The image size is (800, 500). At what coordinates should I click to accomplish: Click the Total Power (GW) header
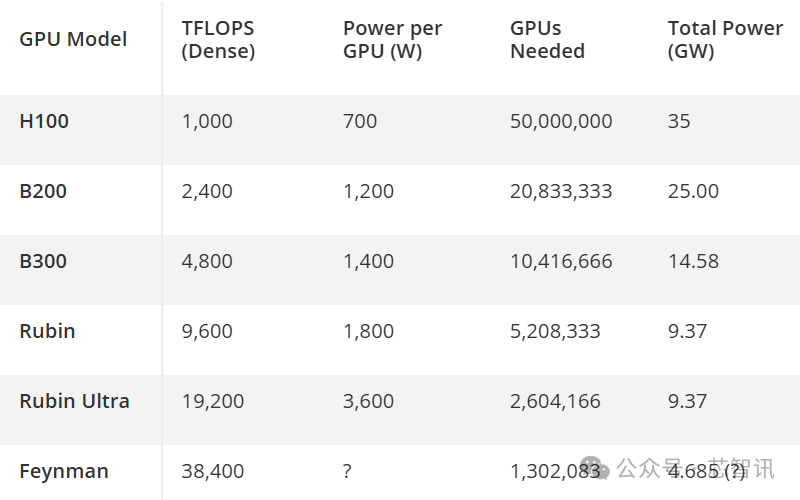725,39
